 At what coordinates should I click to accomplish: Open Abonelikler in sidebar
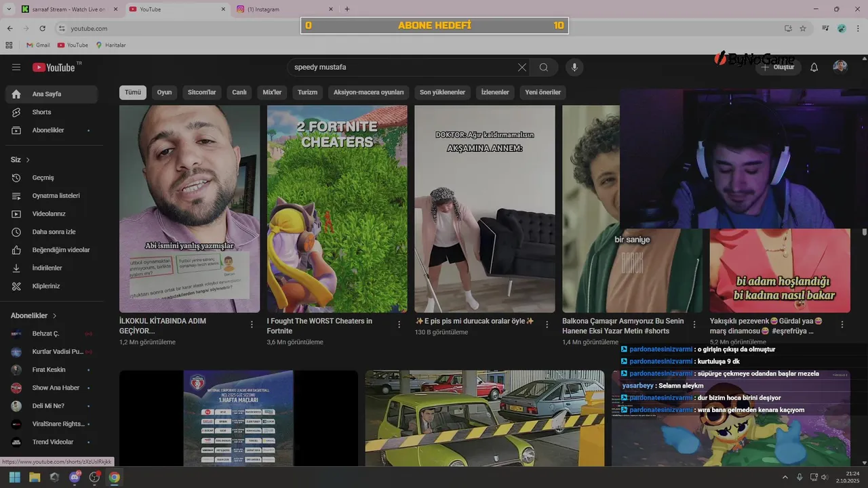tap(52, 130)
